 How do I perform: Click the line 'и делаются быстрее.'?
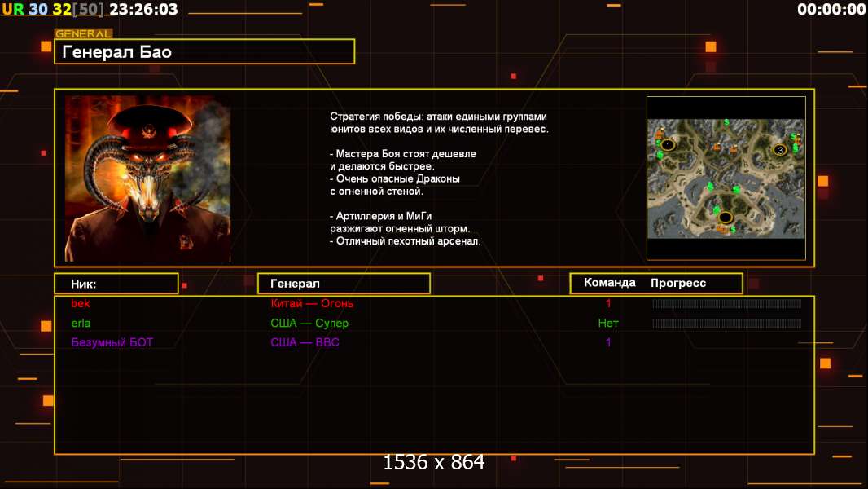[x=382, y=166]
